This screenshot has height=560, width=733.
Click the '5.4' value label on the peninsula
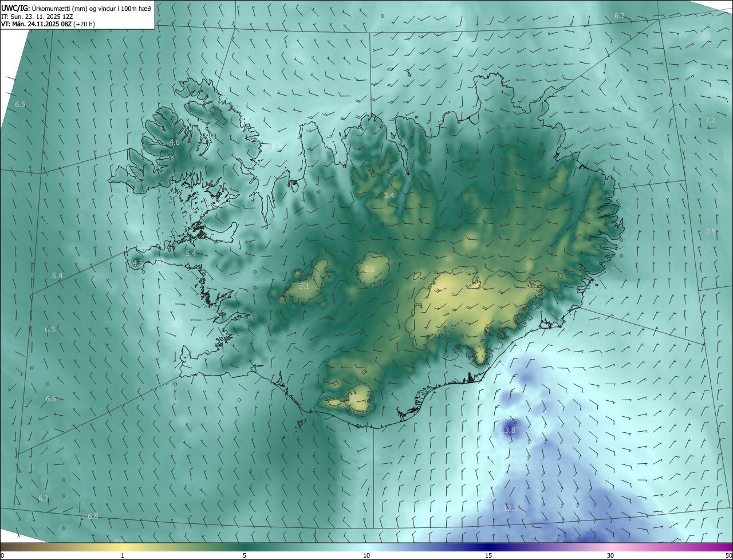tap(191, 253)
